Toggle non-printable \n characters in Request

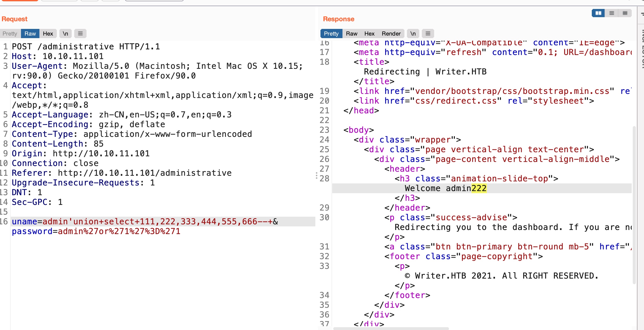pos(65,34)
